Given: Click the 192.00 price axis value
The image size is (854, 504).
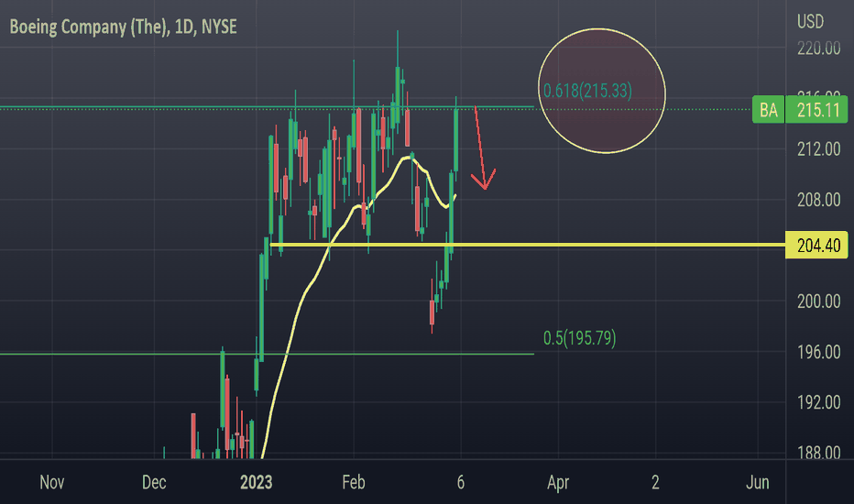Looking at the screenshot, I should coord(818,402).
